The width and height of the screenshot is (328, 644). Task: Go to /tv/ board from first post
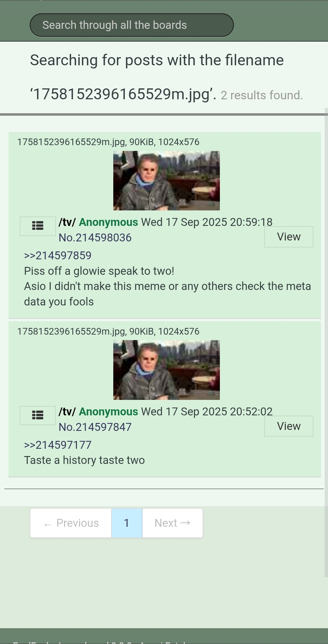(x=67, y=222)
